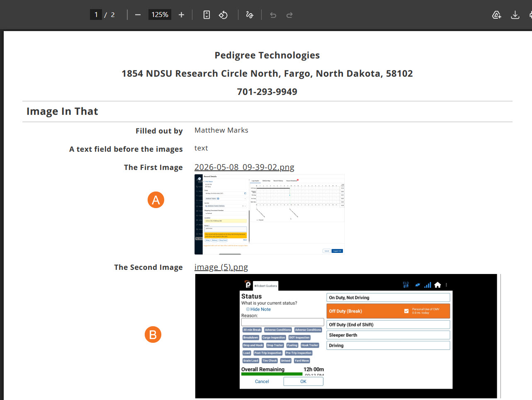Viewport: 532px width, 400px height.
Task: Download the PDF file
Action: 515,15
